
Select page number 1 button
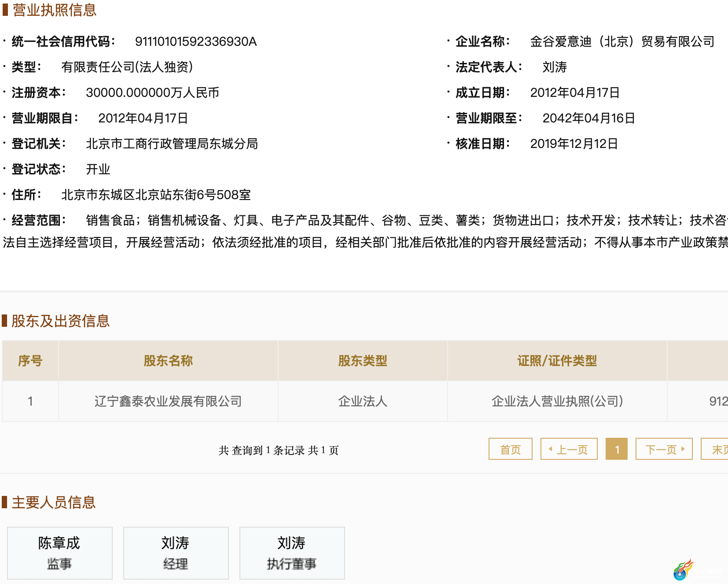[x=617, y=449]
